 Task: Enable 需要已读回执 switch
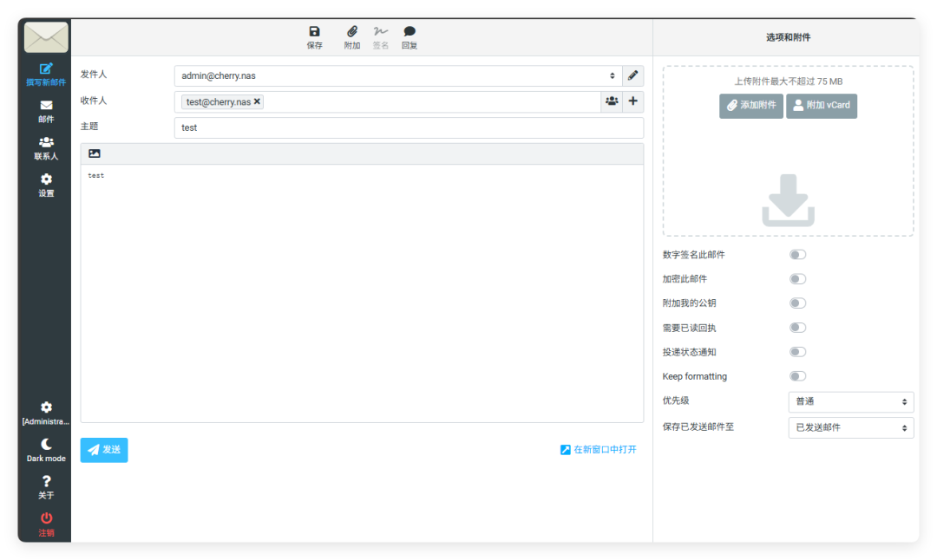pos(798,328)
